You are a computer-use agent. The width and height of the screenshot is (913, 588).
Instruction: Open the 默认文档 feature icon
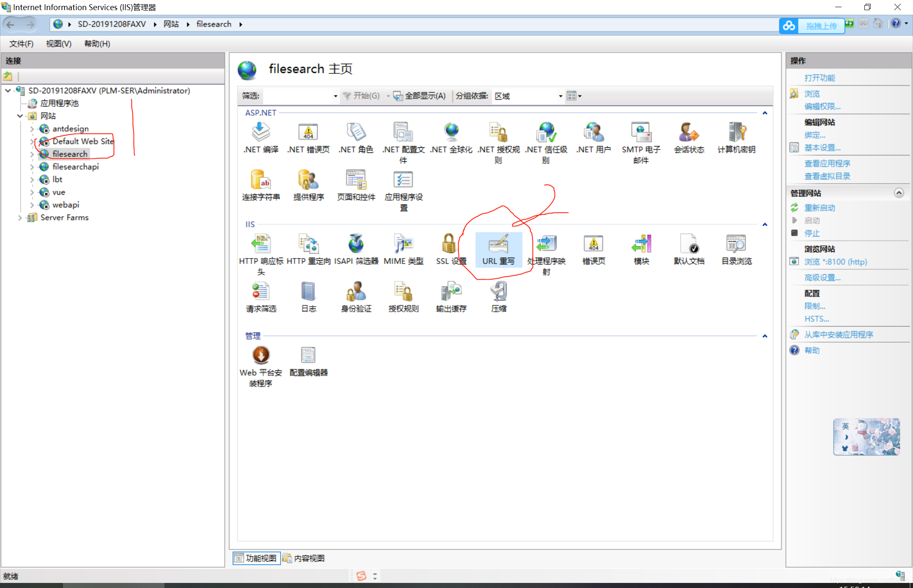689,249
